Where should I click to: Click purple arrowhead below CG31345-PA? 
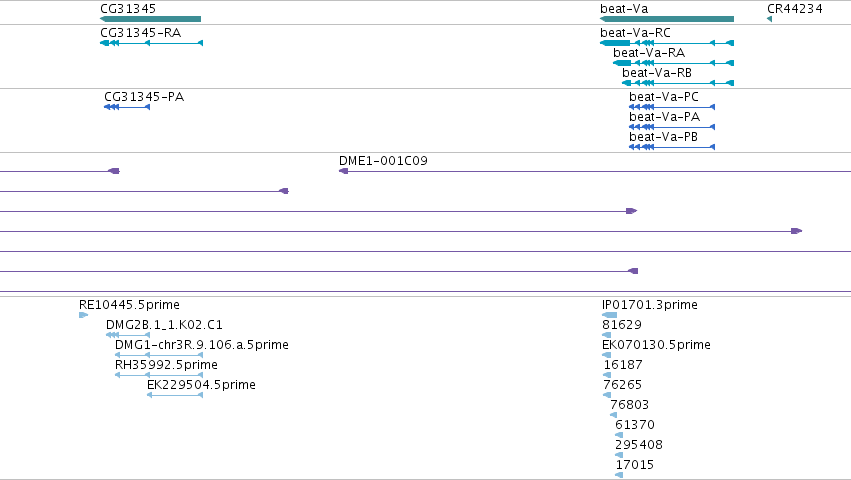point(114,171)
